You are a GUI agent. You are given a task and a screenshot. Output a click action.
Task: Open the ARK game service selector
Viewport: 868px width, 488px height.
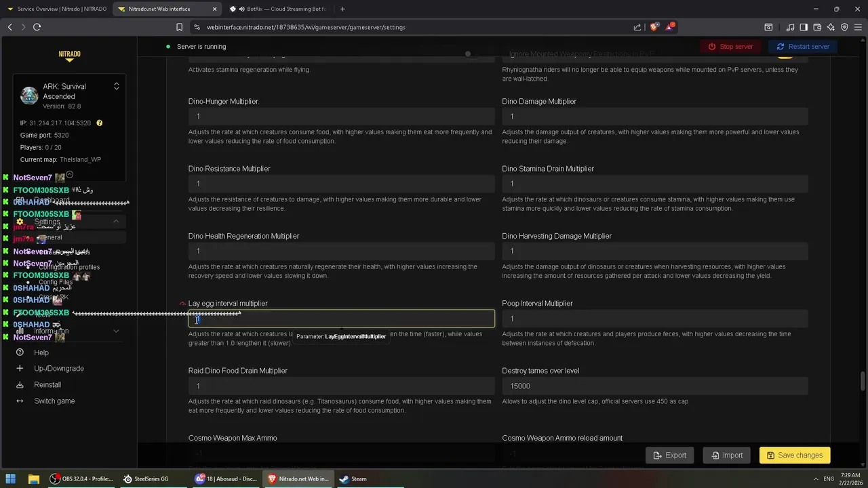(x=116, y=86)
